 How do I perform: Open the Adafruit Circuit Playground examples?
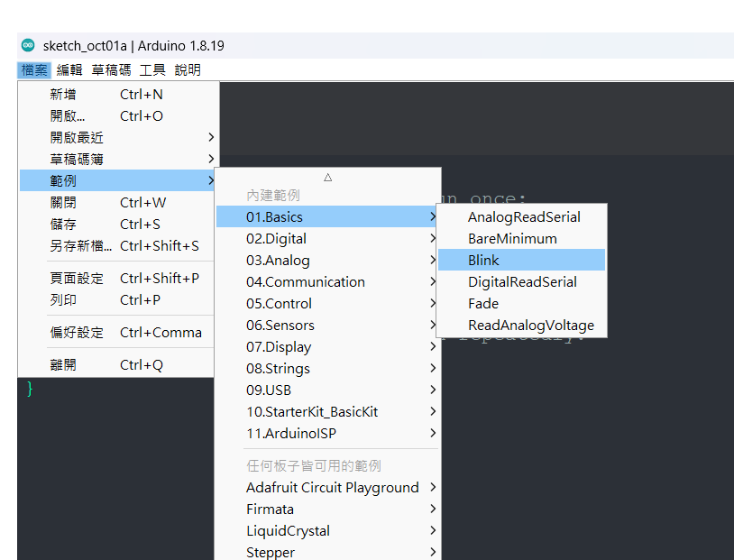point(332,487)
